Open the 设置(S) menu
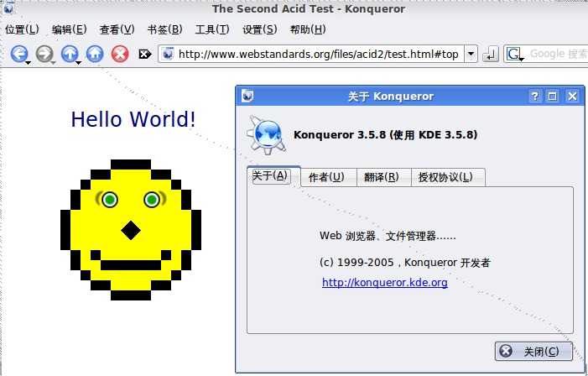Screen dimensions: 588x376 tap(259, 29)
